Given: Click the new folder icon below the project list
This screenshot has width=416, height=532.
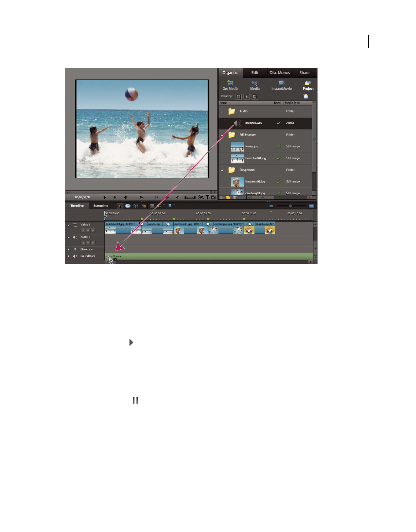Looking at the screenshot, I should pyautogui.click(x=228, y=197).
